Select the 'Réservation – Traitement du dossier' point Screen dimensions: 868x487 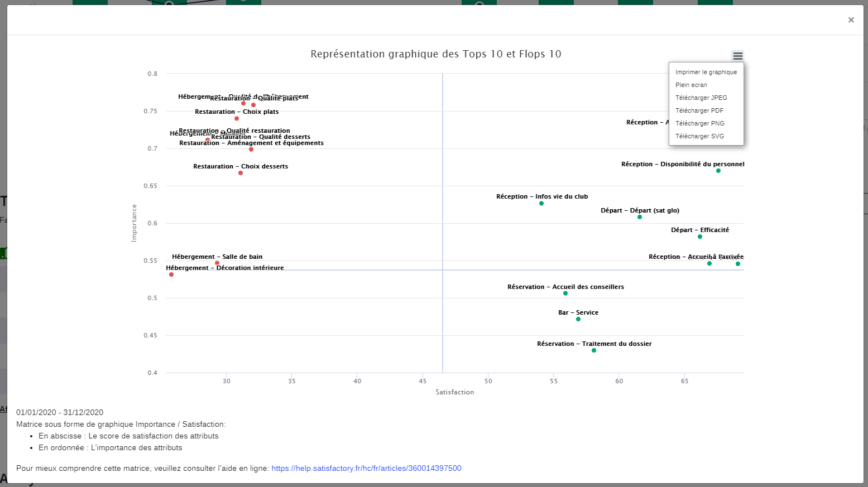594,350
